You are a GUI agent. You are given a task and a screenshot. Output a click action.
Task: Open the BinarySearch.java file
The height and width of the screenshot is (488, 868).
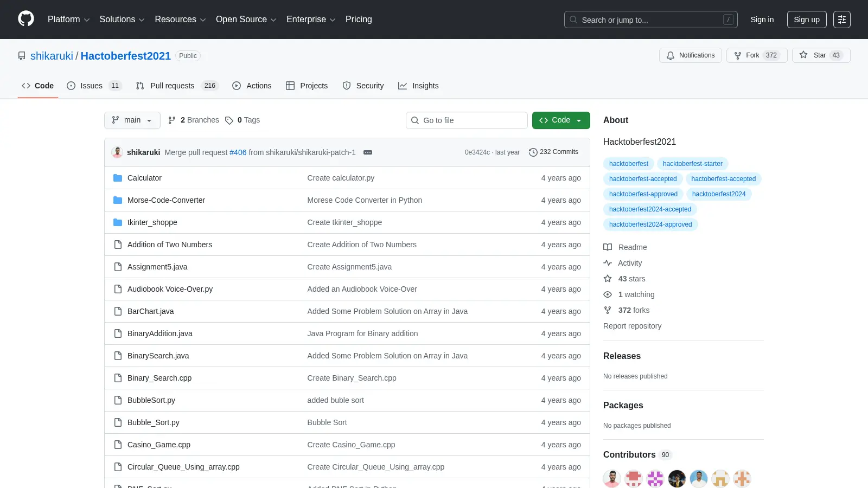click(158, 356)
